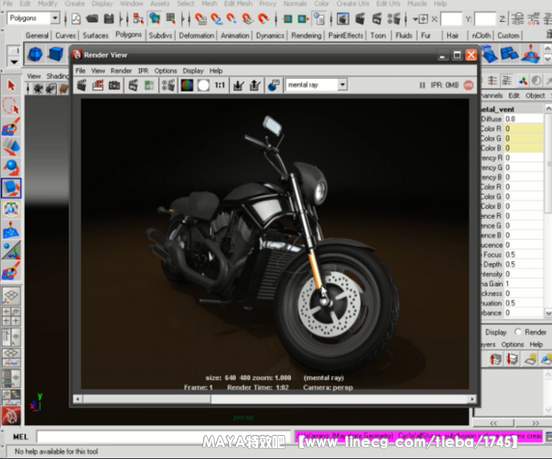Activate the Rotate tool

(11, 168)
